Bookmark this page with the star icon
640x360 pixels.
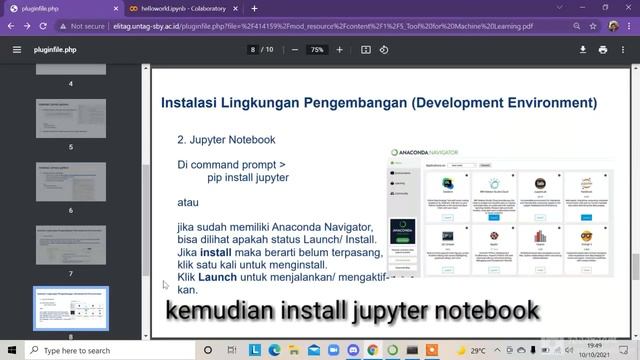(593, 26)
